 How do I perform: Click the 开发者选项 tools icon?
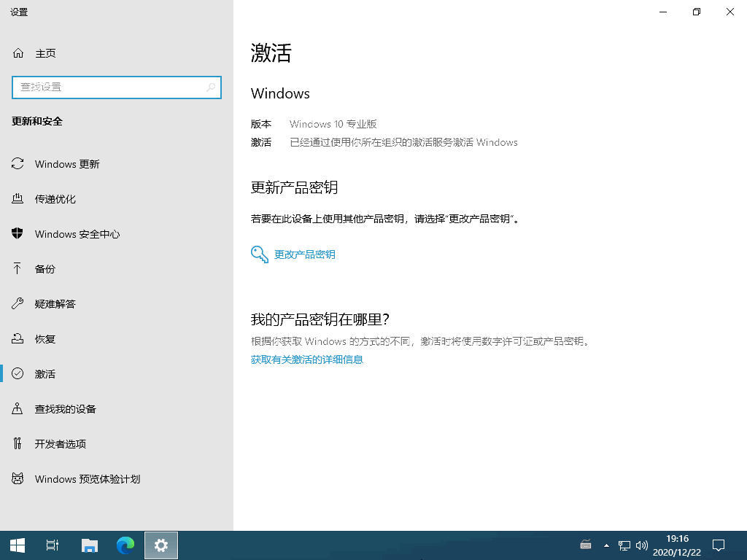point(18,444)
